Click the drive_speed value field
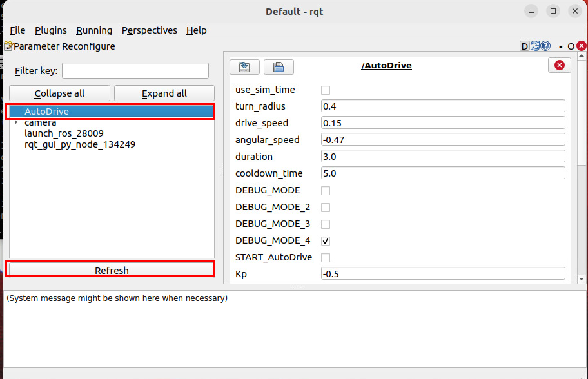Screen dimensions: 588x379 pos(443,123)
